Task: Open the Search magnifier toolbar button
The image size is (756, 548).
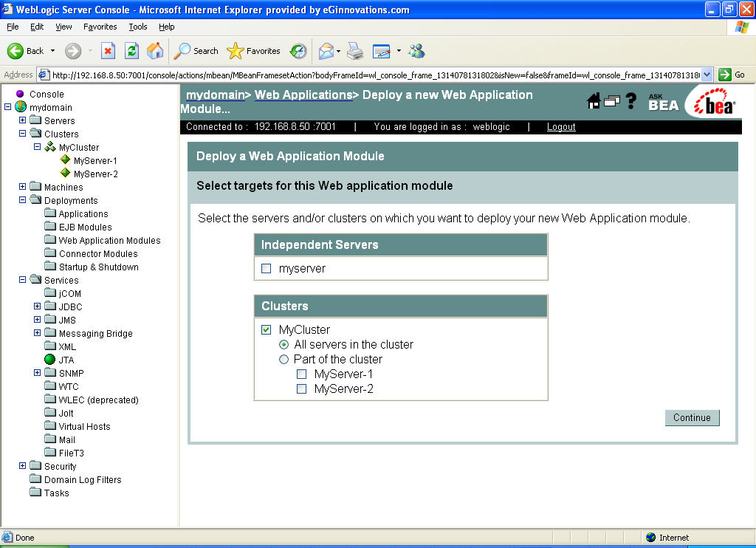Action: 196,51
